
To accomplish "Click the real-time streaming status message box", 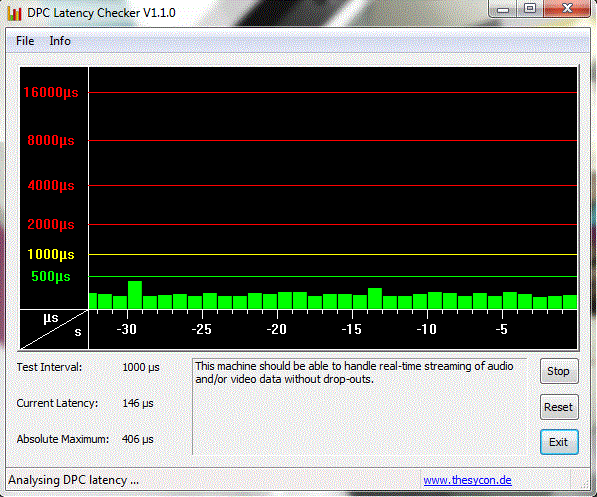I will (359, 406).
